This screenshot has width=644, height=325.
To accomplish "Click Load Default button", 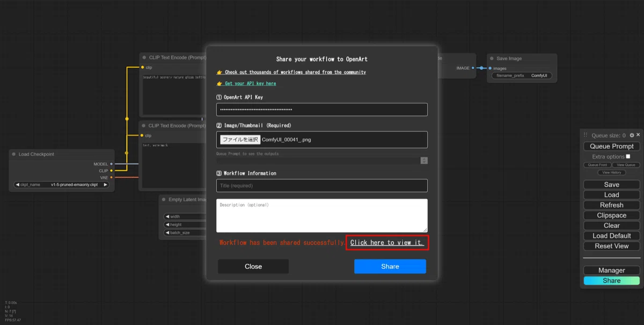I will pos(612,236).
